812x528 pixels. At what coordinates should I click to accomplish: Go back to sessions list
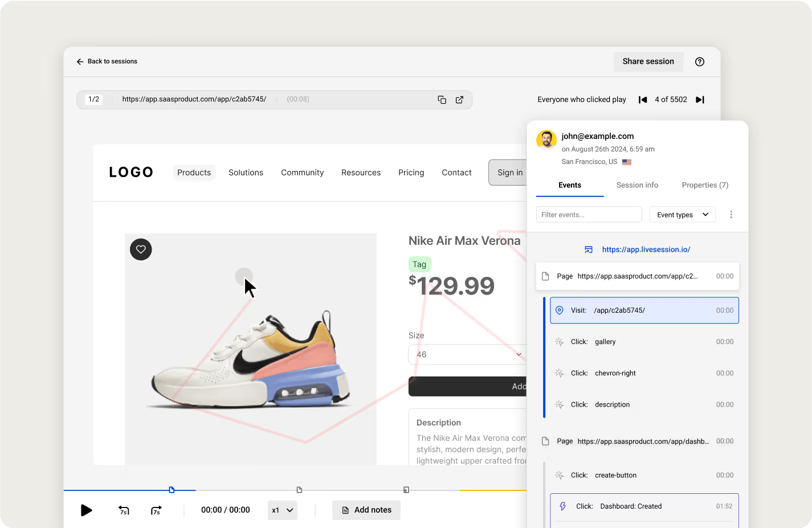[107, 62]
